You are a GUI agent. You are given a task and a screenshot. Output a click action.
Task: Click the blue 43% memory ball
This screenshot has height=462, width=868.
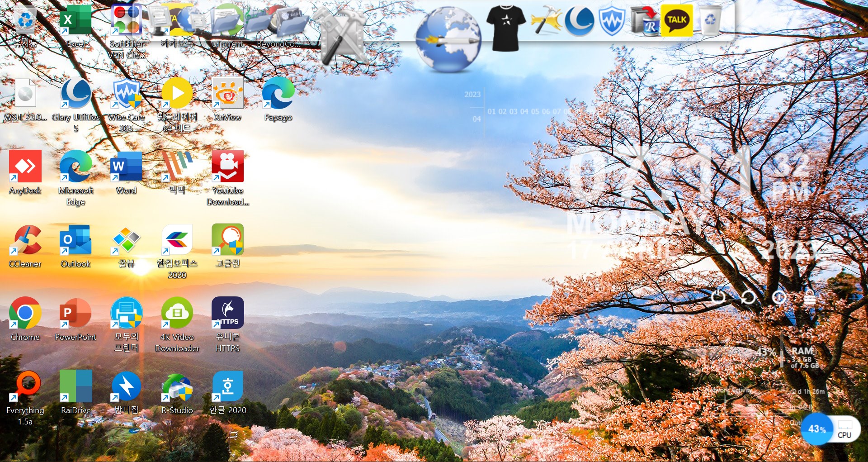(x=816, y=429)
